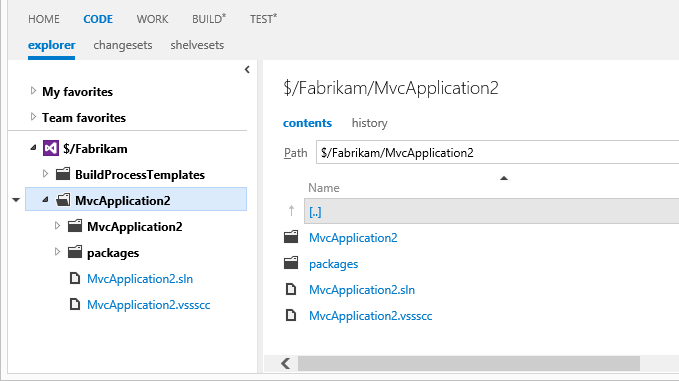Click packages folder icon in tree
679x381 pixels.
75,252
